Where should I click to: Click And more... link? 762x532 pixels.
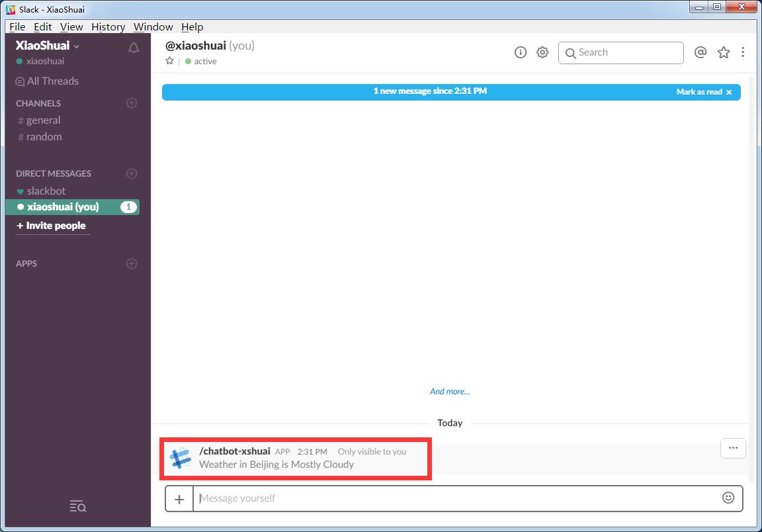tap(450, 392)
